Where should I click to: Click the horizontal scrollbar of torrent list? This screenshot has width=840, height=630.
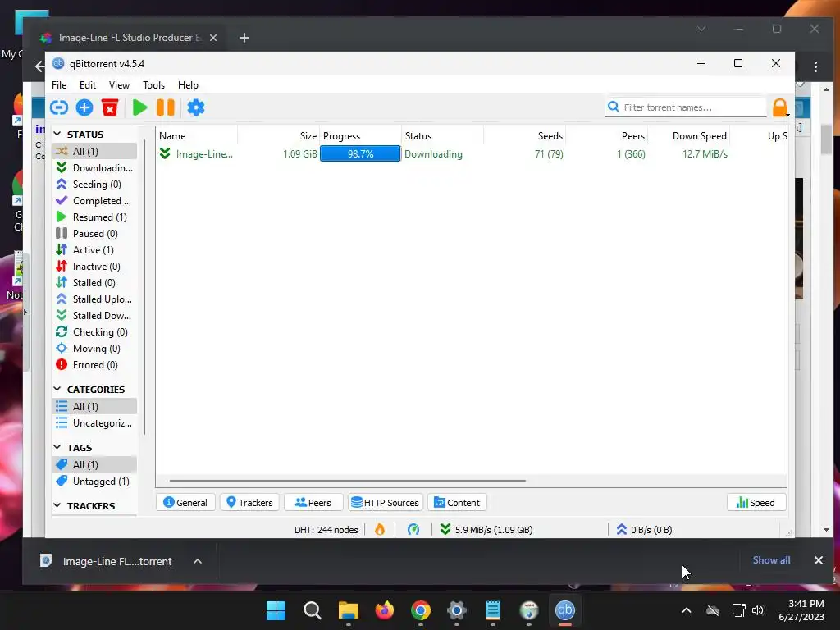[x=347, y=481]
